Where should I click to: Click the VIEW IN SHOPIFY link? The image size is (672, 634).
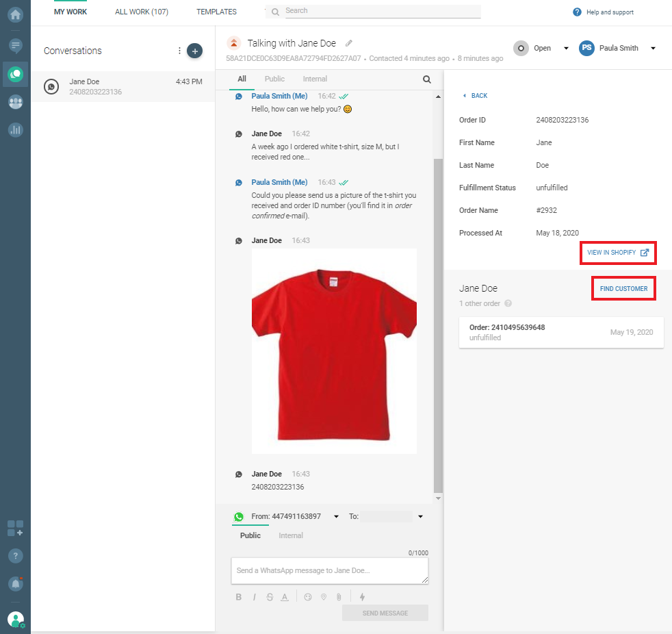click(x=617, y=253)
